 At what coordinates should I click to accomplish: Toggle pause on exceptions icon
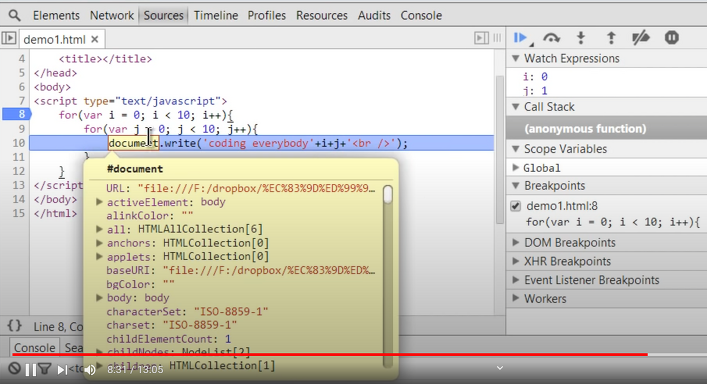pos(671,38)
